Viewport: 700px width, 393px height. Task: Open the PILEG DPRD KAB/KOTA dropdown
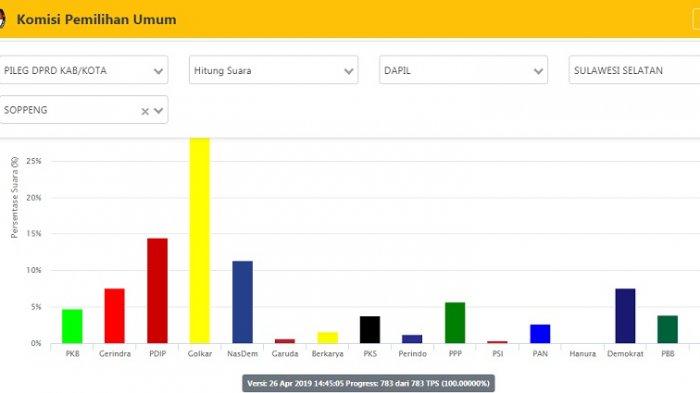pyautogui.click(x=84, y=70)
